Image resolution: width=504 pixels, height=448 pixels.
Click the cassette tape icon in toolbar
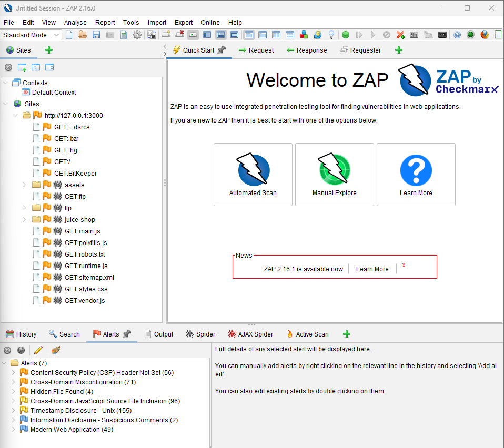coord(442,35)
